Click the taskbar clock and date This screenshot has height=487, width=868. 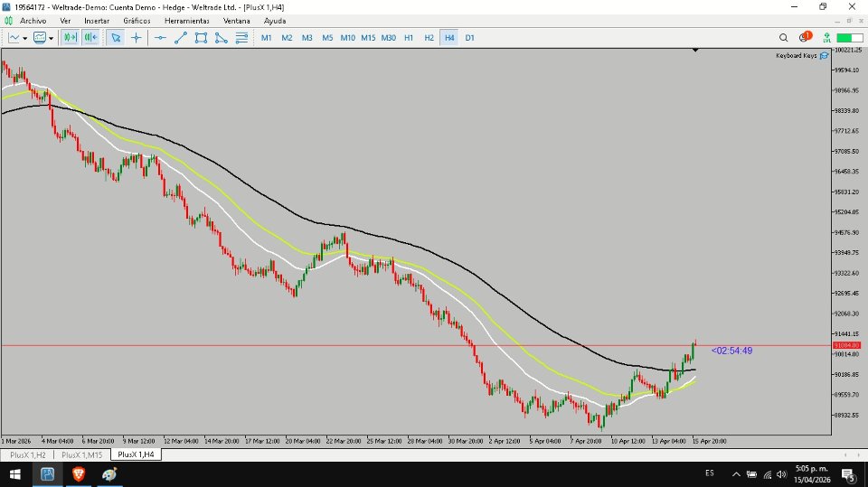(x=812, y=474)
